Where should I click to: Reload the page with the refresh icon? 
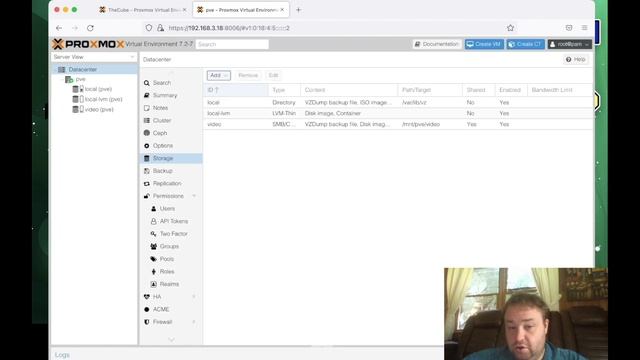tap(90, 28)
